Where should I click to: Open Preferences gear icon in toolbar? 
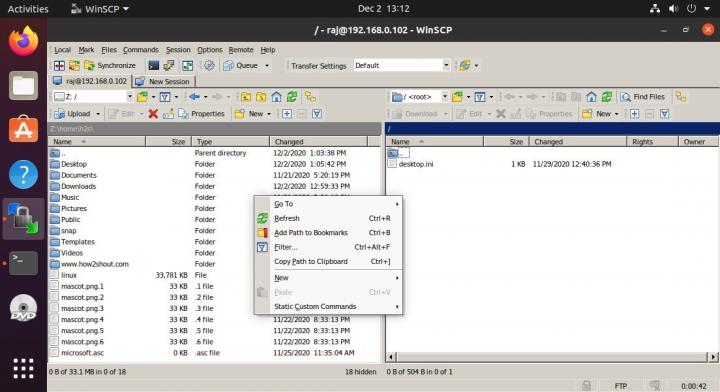(209, 66)
